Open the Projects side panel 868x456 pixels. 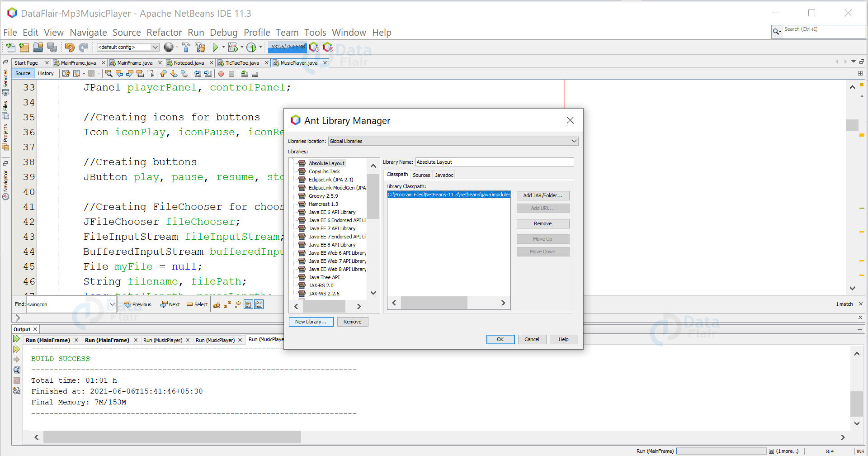(x=5, y=137)
